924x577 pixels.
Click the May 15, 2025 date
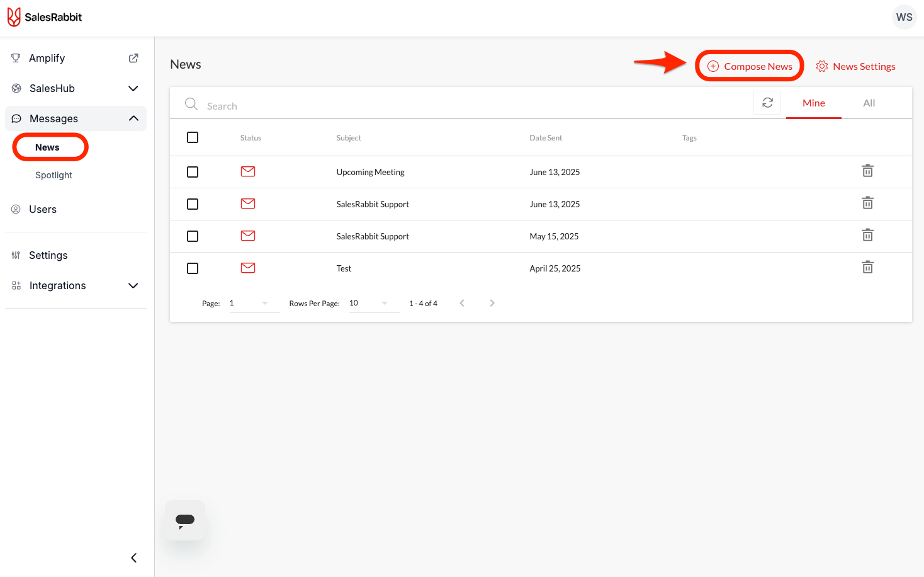click(x=554, y=236)
